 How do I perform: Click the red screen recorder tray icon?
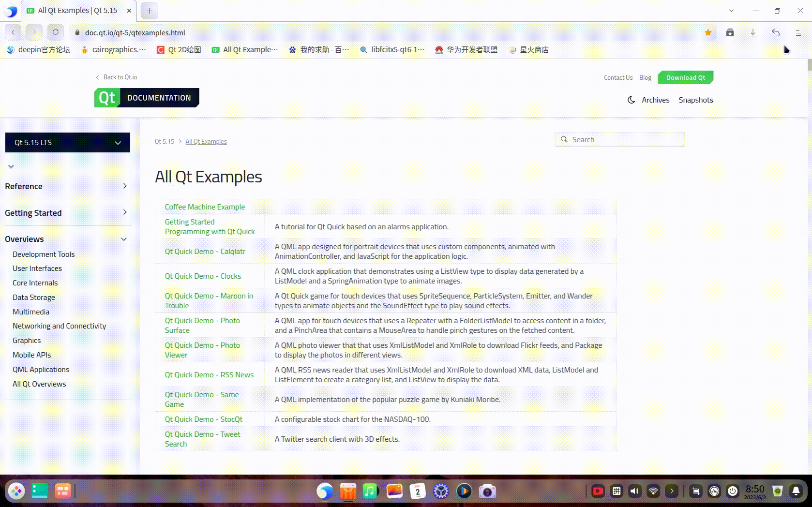[x=598, y=491]
